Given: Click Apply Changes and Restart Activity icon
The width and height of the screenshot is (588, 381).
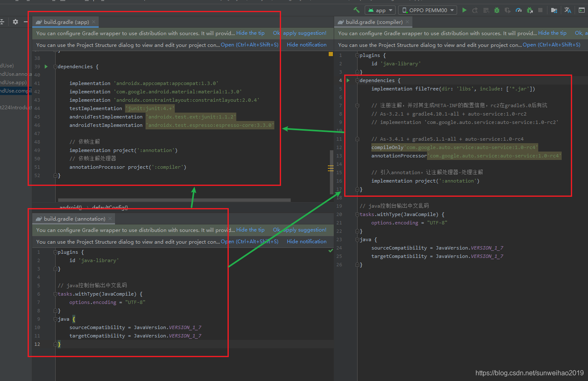Looking at the screenshot, I should coord(475,10).
